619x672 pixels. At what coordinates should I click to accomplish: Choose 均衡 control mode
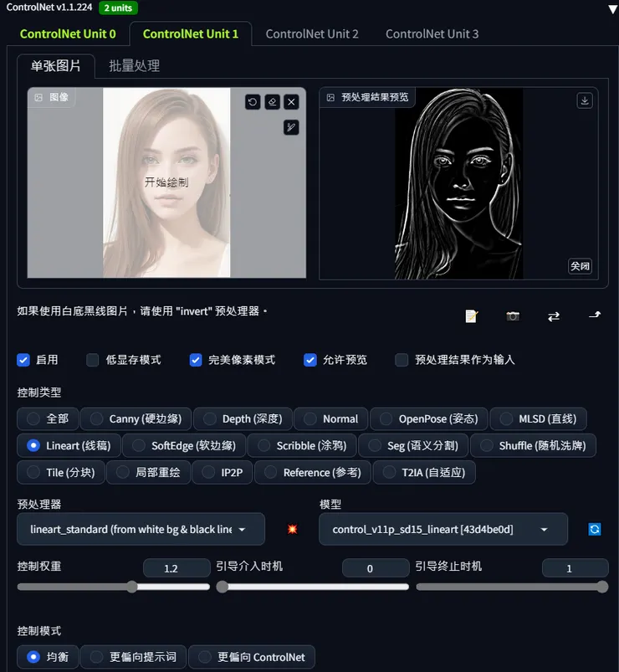click(48, 657)
